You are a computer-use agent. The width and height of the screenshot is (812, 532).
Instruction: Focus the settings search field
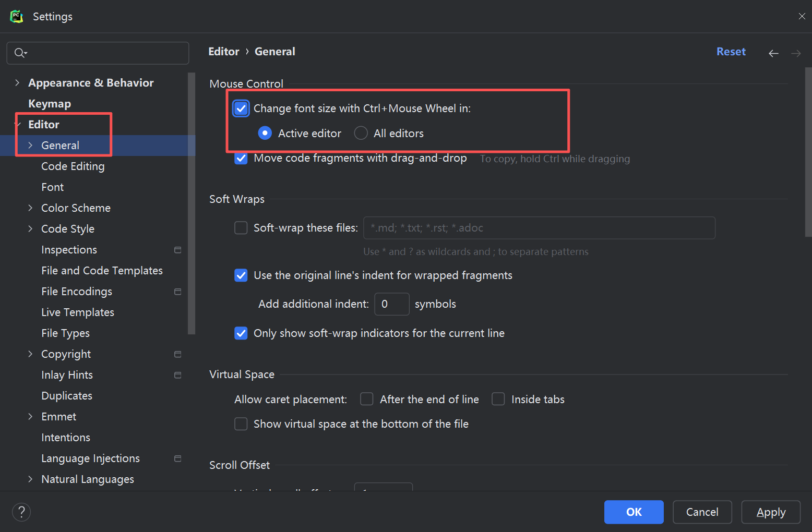[x=98, y=53]
